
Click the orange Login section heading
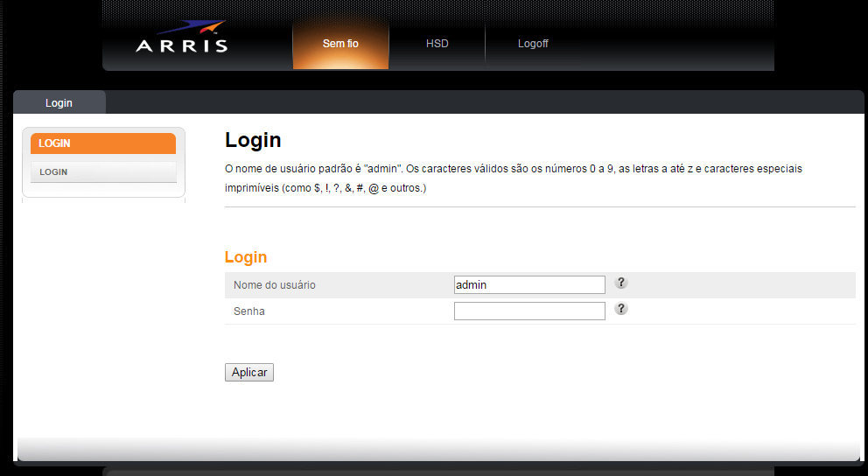click(246, 257)
